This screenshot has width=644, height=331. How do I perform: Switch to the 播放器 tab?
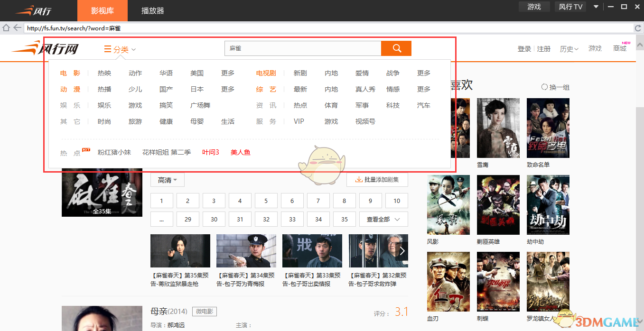tap(152, 10)
